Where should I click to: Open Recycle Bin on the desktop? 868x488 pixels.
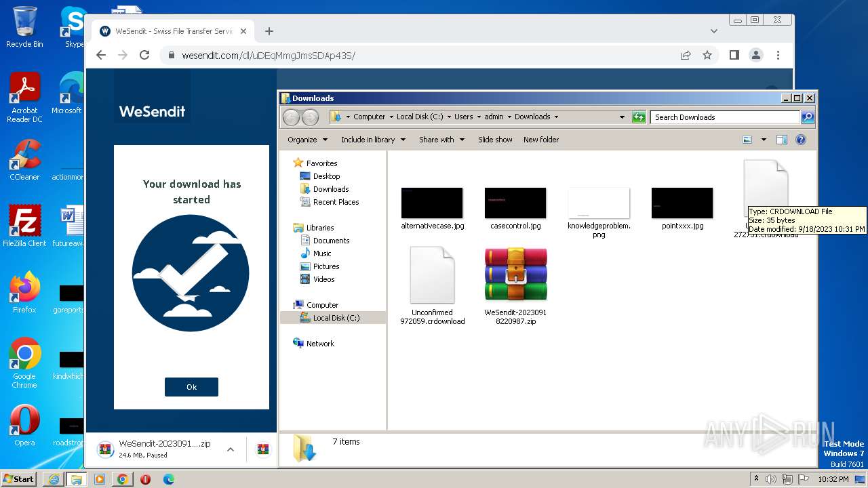click(24, 27)
